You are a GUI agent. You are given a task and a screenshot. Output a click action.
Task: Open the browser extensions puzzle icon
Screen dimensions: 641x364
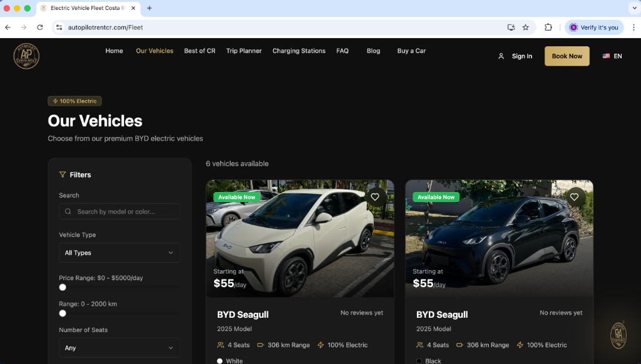point(548,28)
